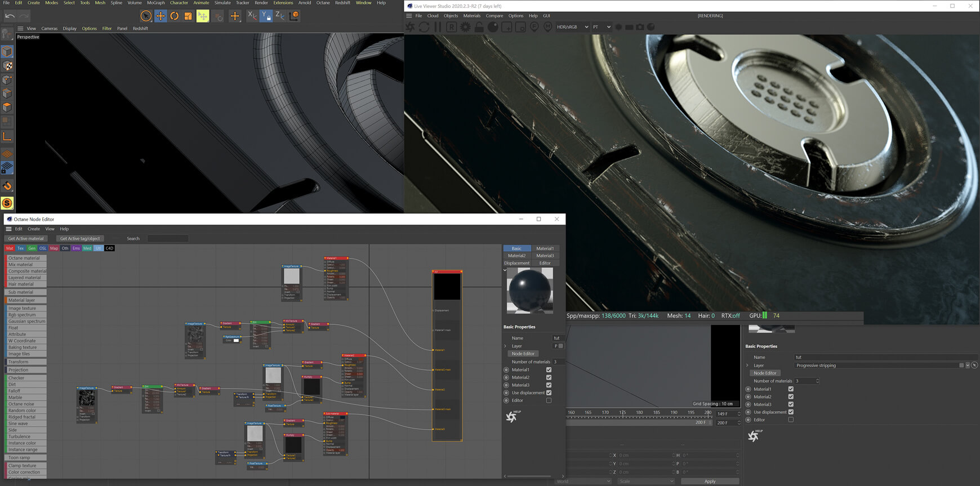Uncheck Material2 in Node Editor properties
Screen dimensions: 980x486
(549, 377)
